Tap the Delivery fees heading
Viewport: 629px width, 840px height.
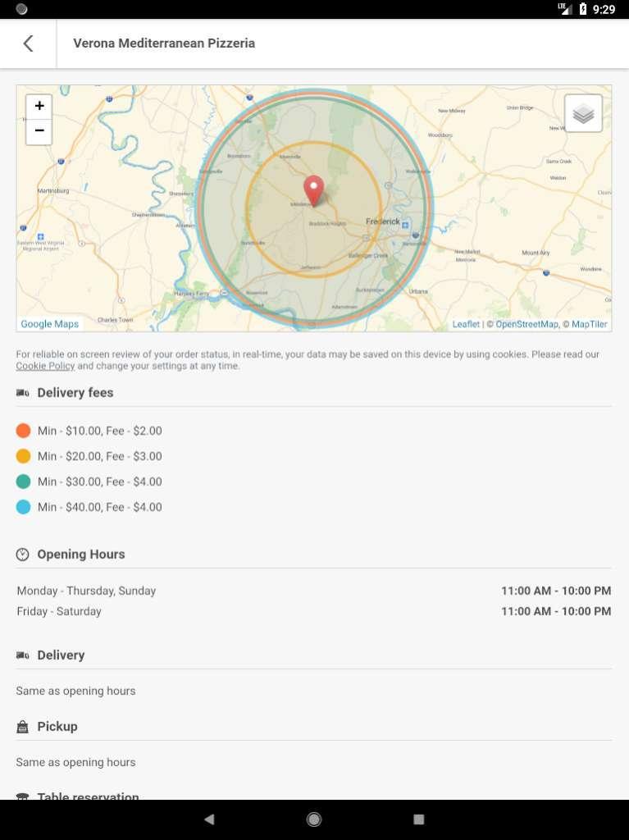click(x=75, y=393)
